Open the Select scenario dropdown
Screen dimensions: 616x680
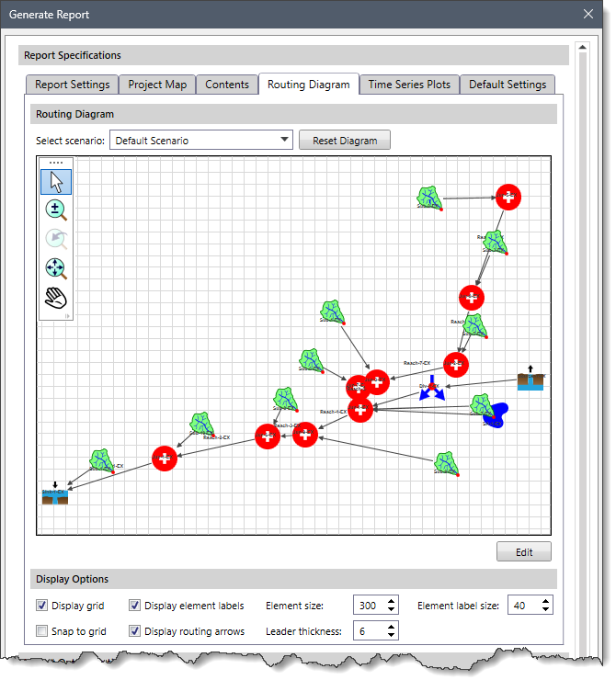point(201,140)
